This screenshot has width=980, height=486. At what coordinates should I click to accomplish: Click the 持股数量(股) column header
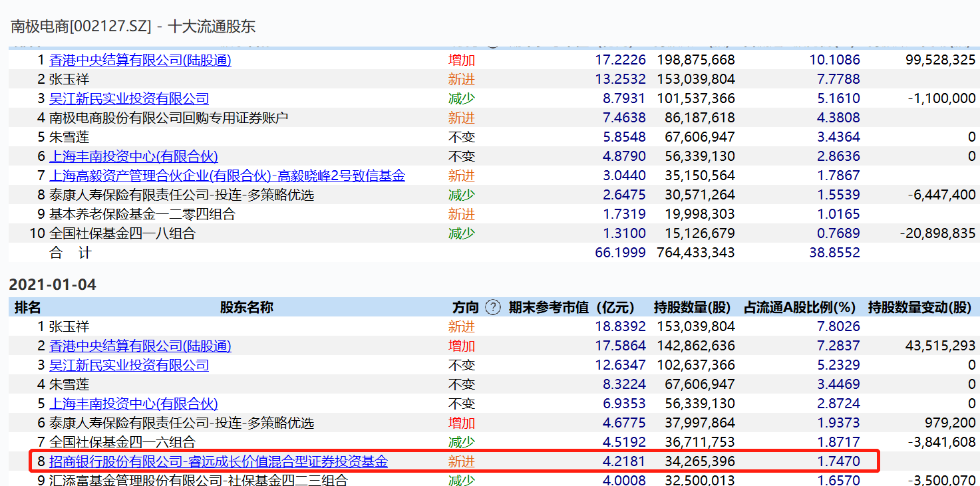693,307
